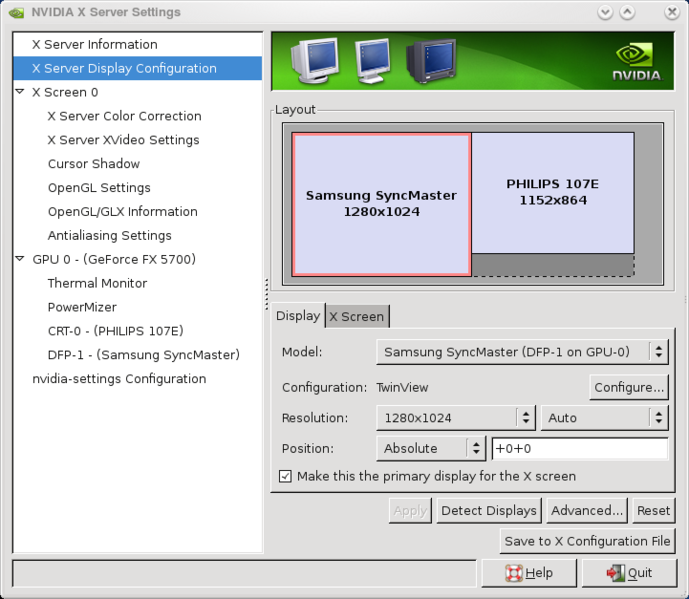Open the Absolute position dropdown
Image resolution: width=689 pixels, height=599 pixels.
[431, 449]
